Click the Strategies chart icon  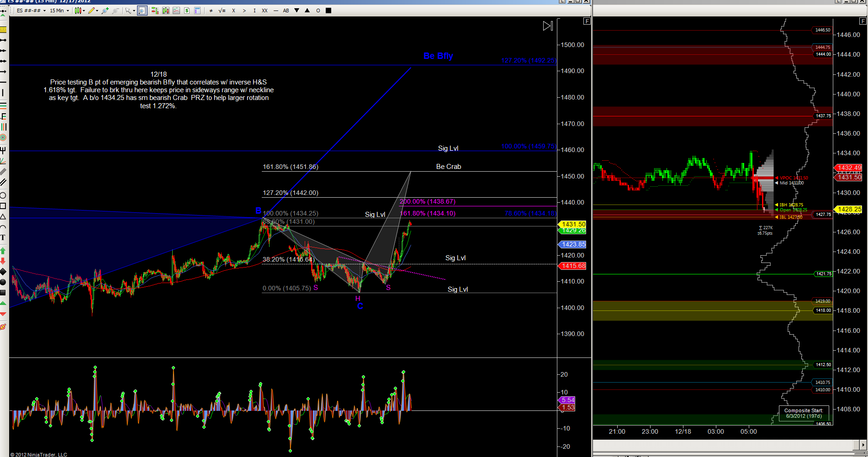(x=176, y=11)
